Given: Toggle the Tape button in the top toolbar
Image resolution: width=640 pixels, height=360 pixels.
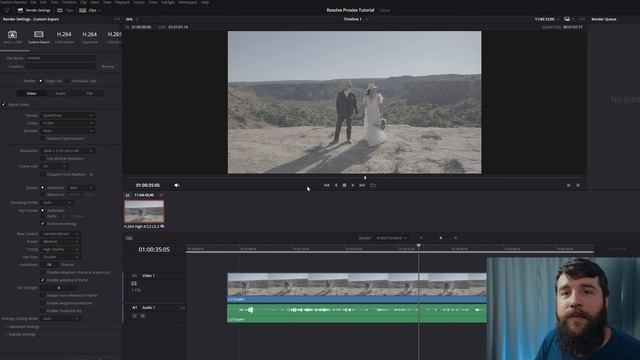Looking at the screenshot, I should (65, 10).
